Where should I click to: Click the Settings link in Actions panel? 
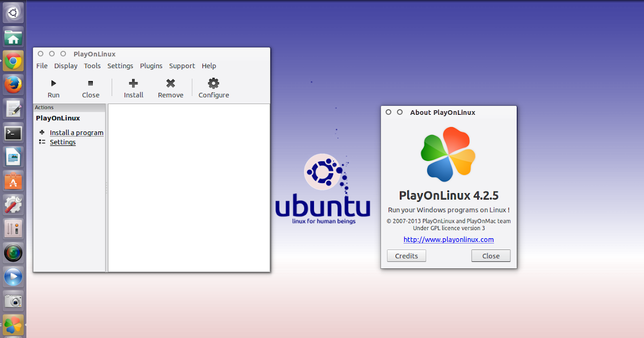(x=63, y=142)
